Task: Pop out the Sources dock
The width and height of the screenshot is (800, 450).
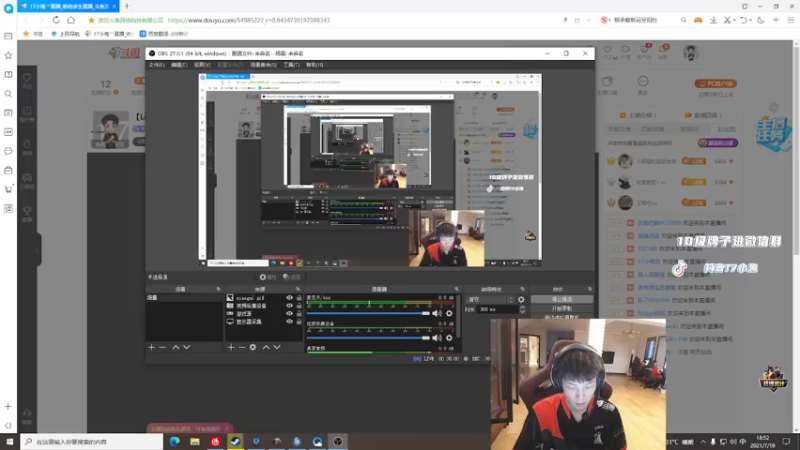Action: 298,289
